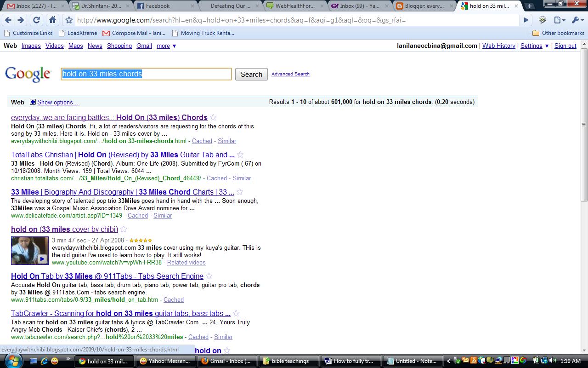Click the Sign out link
The width and height of the screenshot is (588, 368).
565,46
